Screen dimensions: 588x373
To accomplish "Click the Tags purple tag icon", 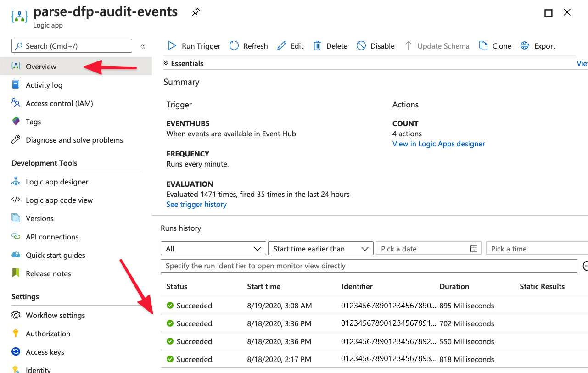I will coord(16,121).
